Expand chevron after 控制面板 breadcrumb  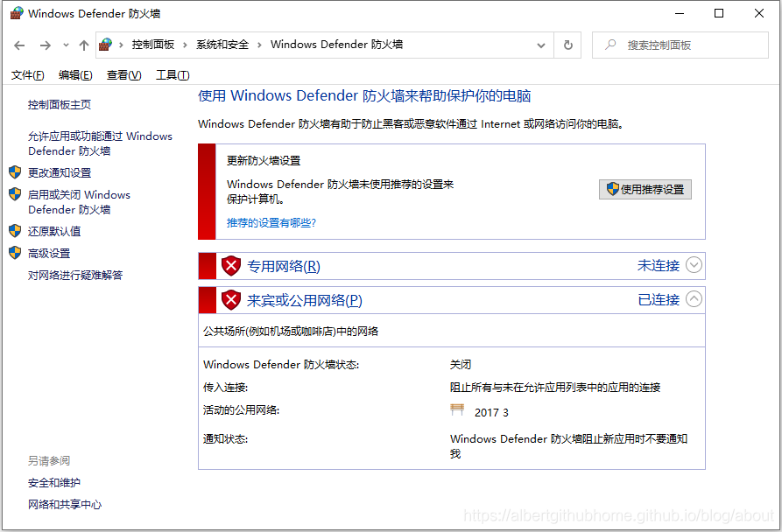[185, 45]
